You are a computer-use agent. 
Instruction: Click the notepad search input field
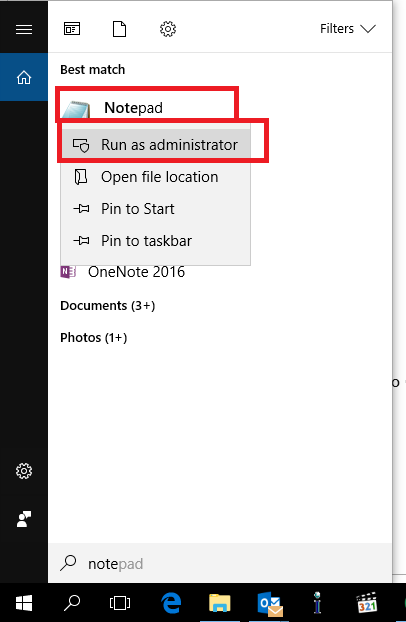220,563
